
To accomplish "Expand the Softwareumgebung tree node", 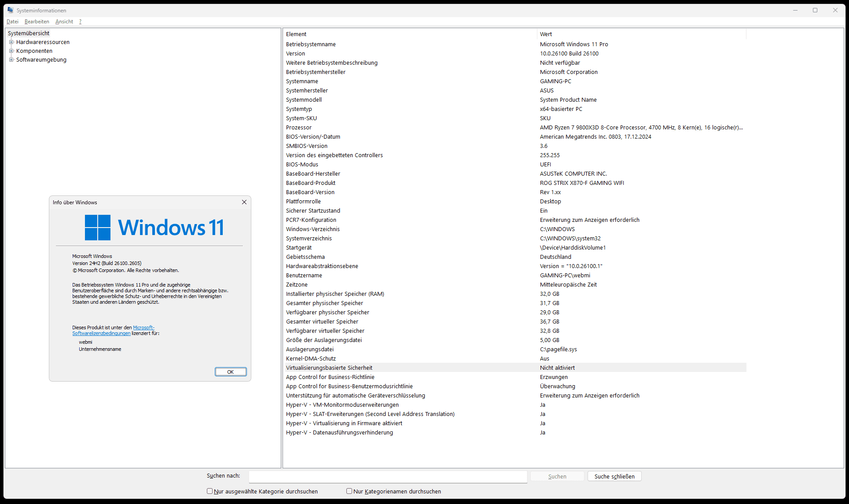I will [11, 60].
